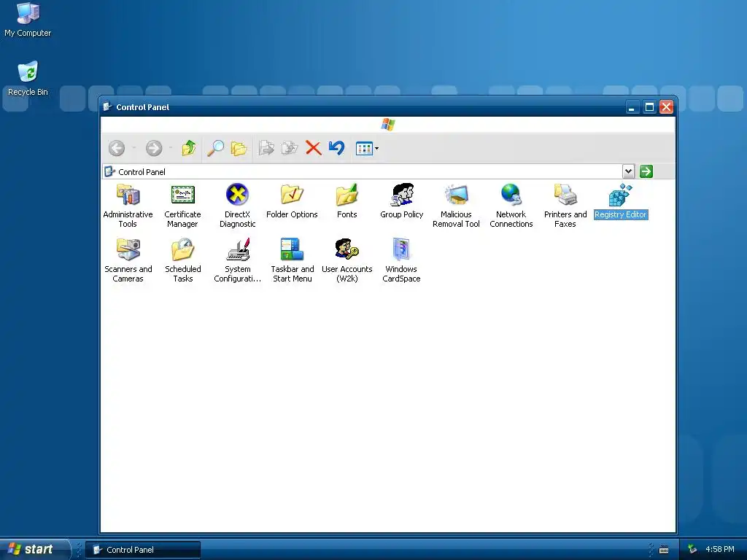
Task: Minimize the Control Panel window
Action: click(632, 107)
